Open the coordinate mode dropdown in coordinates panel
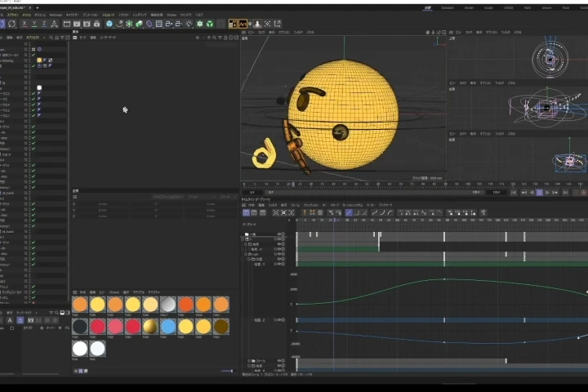 (203, 197)
